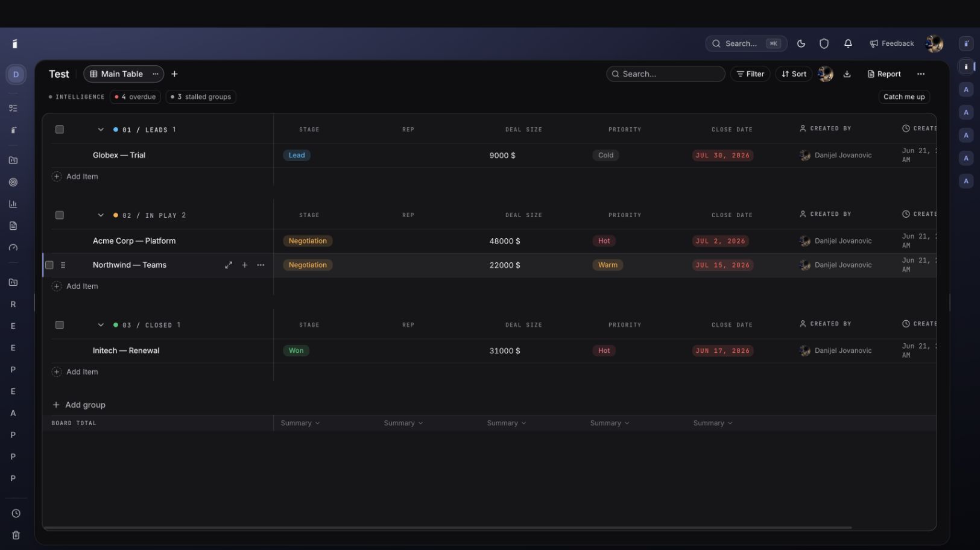Open the Summary dropdown under the Stage column
The image size is (980, 550).
pyautogui.click(x=300, y=423)
